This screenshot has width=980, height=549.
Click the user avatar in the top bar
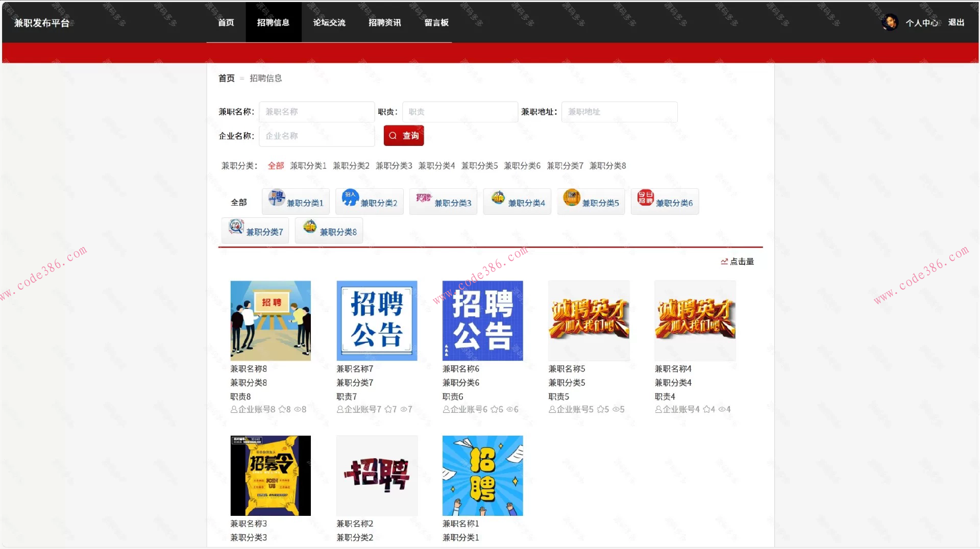pyautogui.click(x=889, y=22)
